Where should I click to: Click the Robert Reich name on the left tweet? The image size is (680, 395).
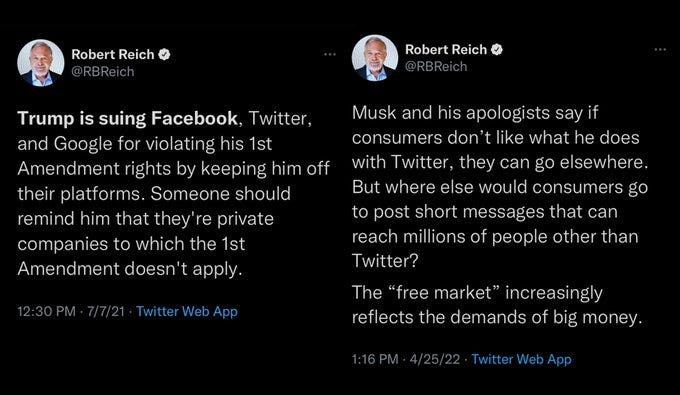tap(113, 54)
